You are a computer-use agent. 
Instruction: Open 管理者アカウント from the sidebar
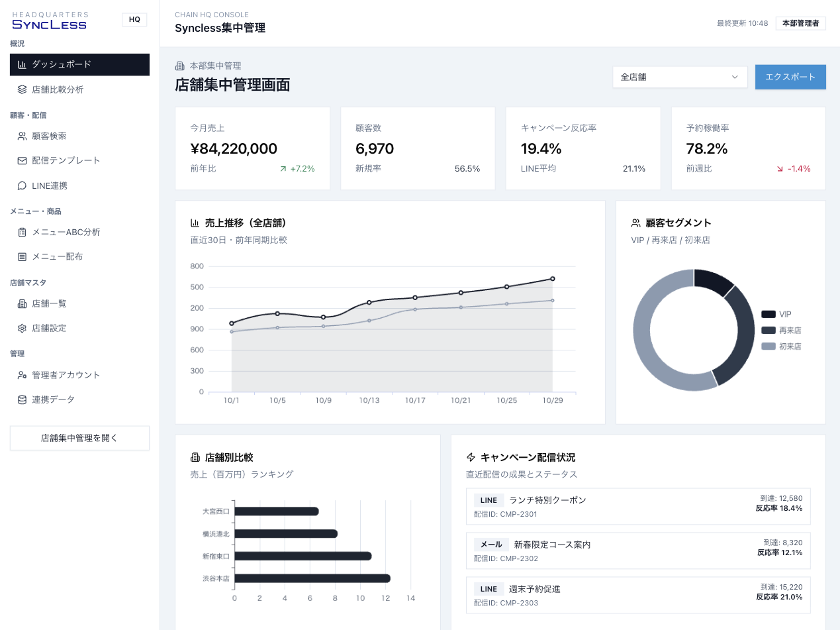(66, 375)
